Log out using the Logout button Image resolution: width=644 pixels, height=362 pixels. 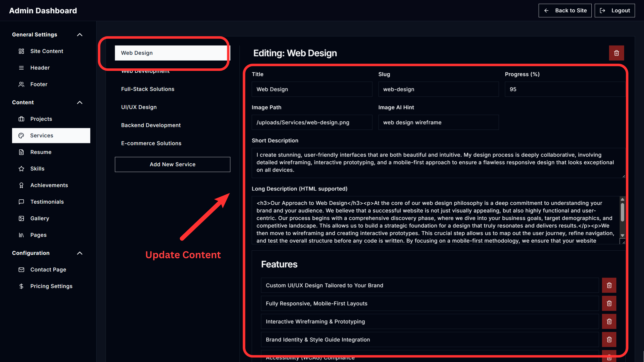click(x=615, y=11)
